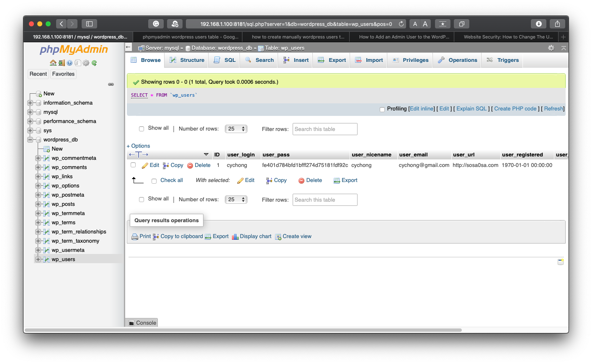This screenshot has width=592, height=364.
Task: Click Create view icon
Action: [x=278, y=237]
